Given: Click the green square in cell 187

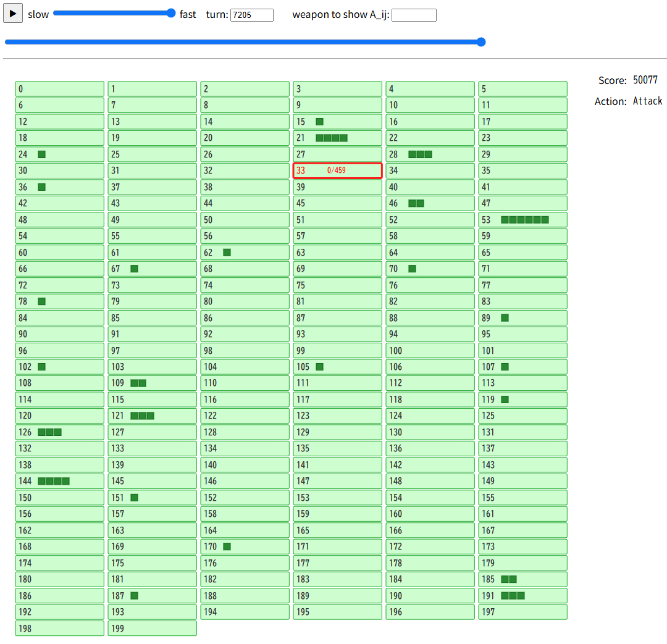Looking at the screenshot, I should pos(135,595).
